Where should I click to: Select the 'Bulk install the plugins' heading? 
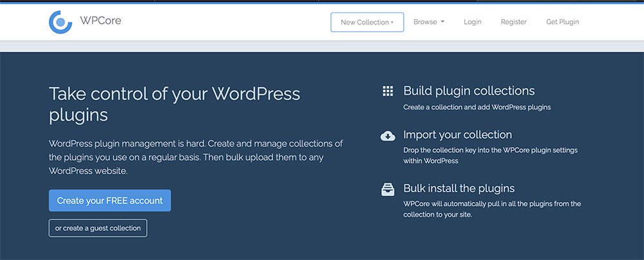coord(459,188)
